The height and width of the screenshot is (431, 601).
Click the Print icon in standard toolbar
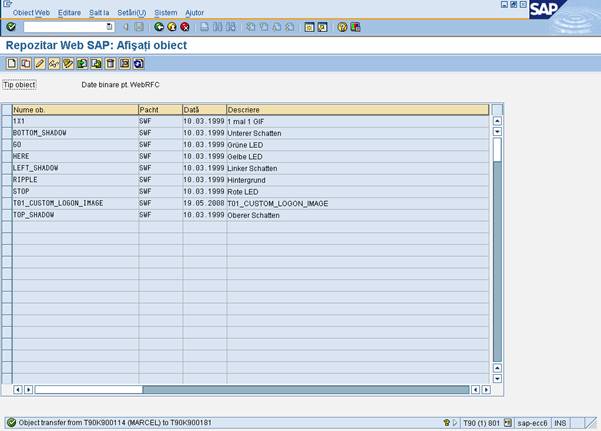(x=205, y=27)
